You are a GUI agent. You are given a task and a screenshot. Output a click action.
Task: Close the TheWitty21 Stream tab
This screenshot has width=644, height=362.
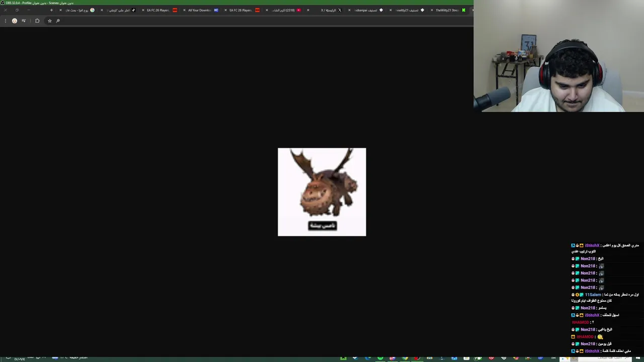coord(432,10)
